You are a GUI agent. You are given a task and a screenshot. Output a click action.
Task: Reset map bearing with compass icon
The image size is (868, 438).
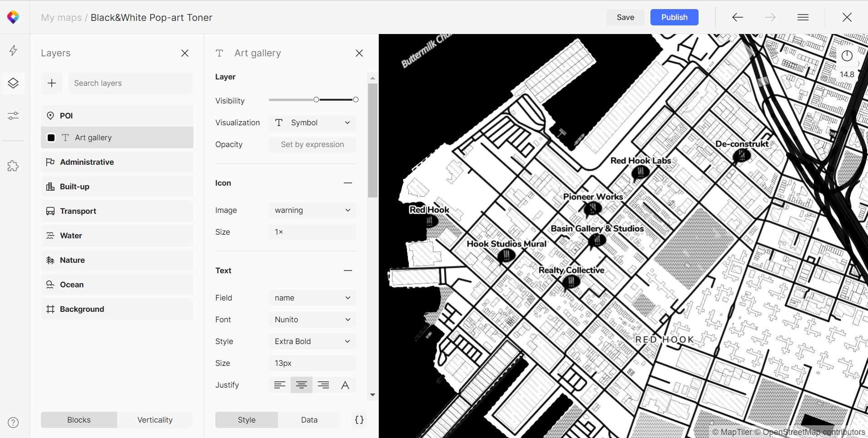847,56
